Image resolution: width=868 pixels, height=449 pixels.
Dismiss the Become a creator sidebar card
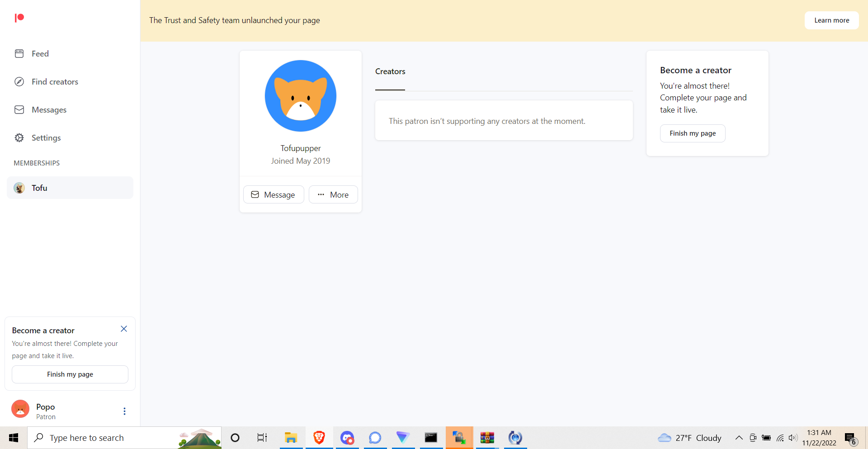click(x=124, y=329)
